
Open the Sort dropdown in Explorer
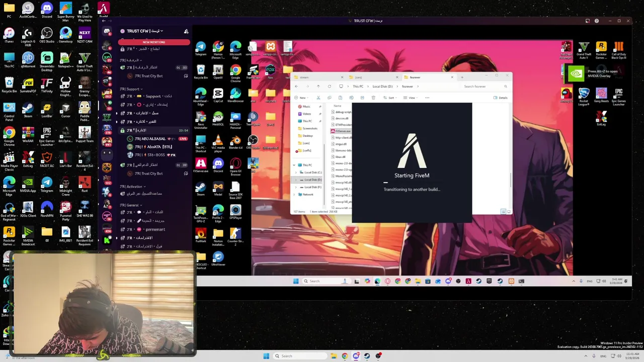[391, 98]
